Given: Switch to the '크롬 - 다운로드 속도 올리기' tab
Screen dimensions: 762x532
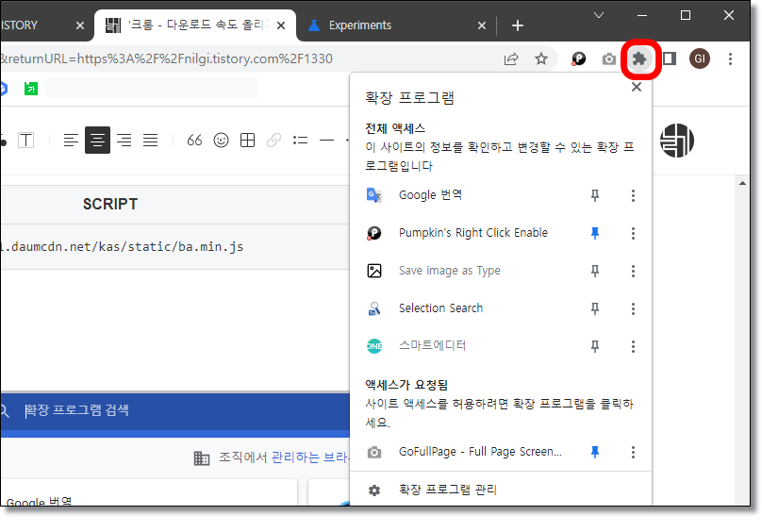Looking at the screenshot, I should tap(197, 25).
